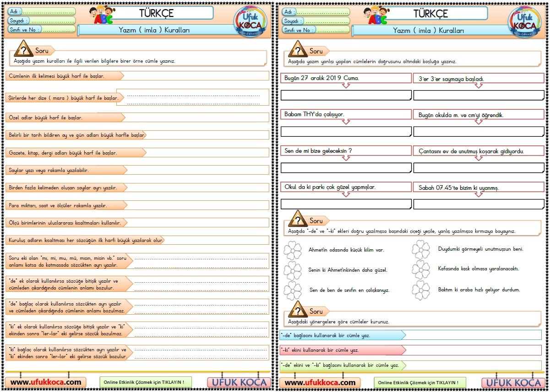Image resolution: width=550 pixels, height=392 pixels.
Task: Click the answer box under 'Bugün okulda m. ve cm'yi öğrendik.'
Action: (479, 131)
